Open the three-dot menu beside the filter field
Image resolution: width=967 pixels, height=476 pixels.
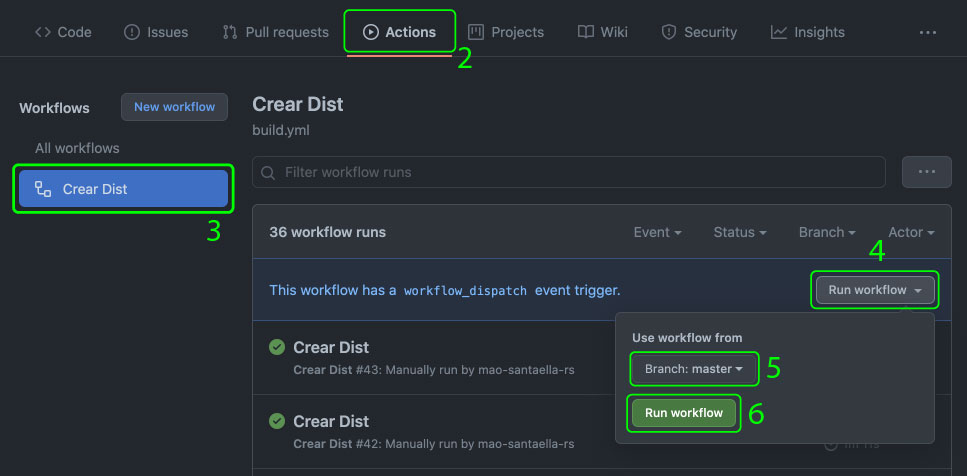[927, 172]
